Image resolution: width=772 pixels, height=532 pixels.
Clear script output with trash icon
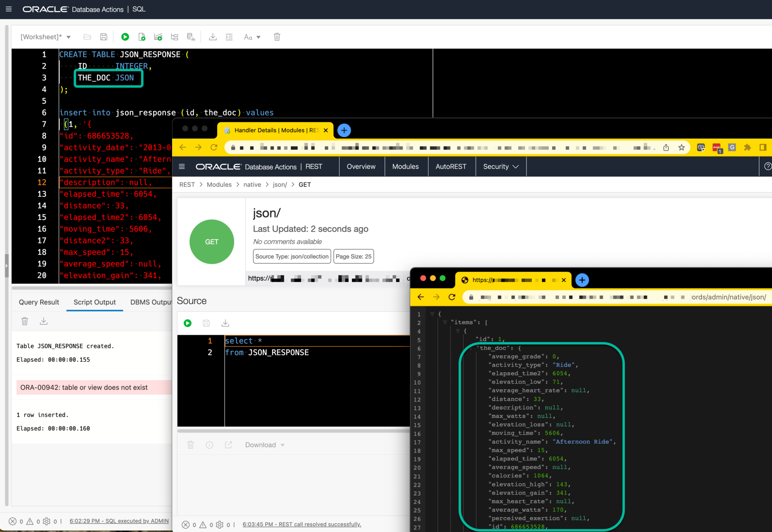[x=25, y=321]
